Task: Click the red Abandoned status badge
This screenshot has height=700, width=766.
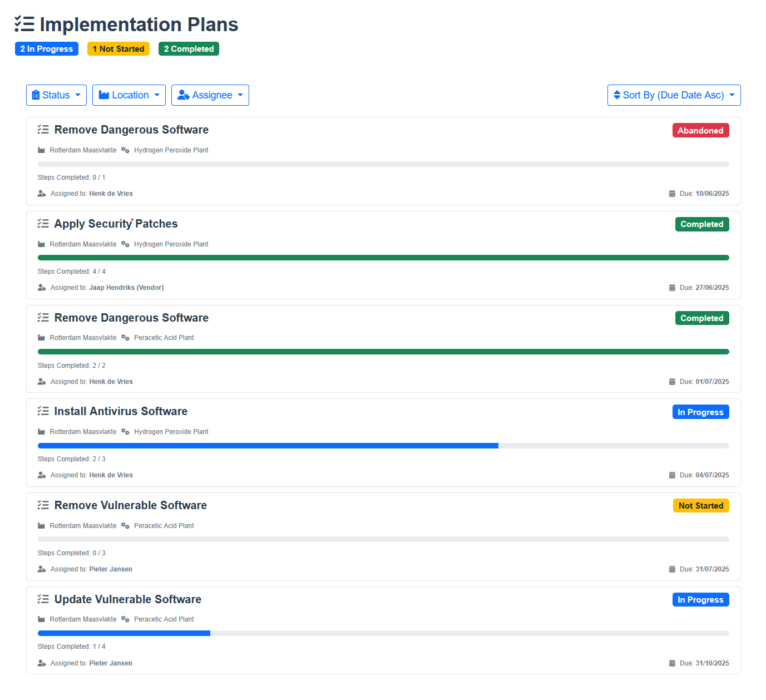Action: click(x=700, y=130)
